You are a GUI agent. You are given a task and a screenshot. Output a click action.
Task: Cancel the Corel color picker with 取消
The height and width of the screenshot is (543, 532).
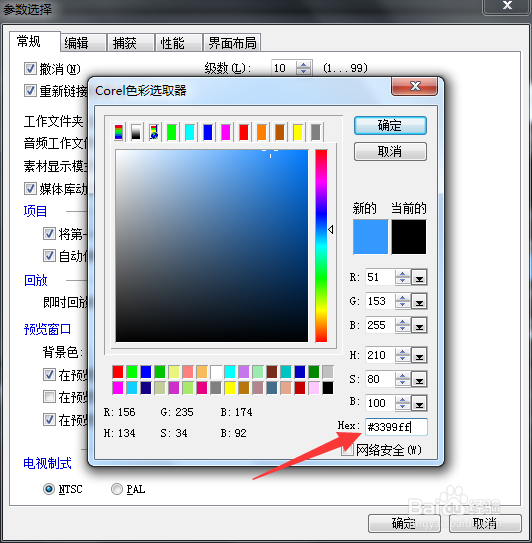tap(390, 152)
